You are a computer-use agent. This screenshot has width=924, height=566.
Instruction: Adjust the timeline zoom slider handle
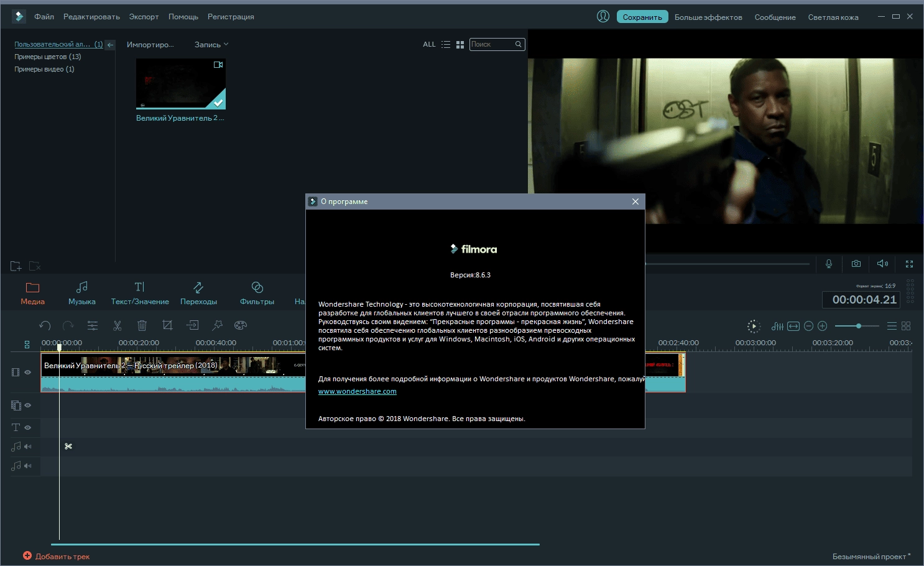[x=858, y=326]
